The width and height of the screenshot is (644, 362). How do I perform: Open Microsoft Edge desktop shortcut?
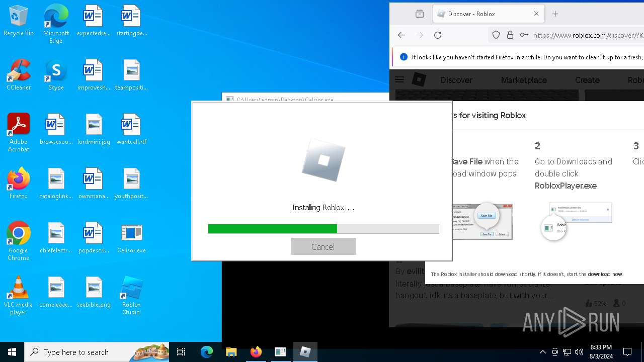56,24
